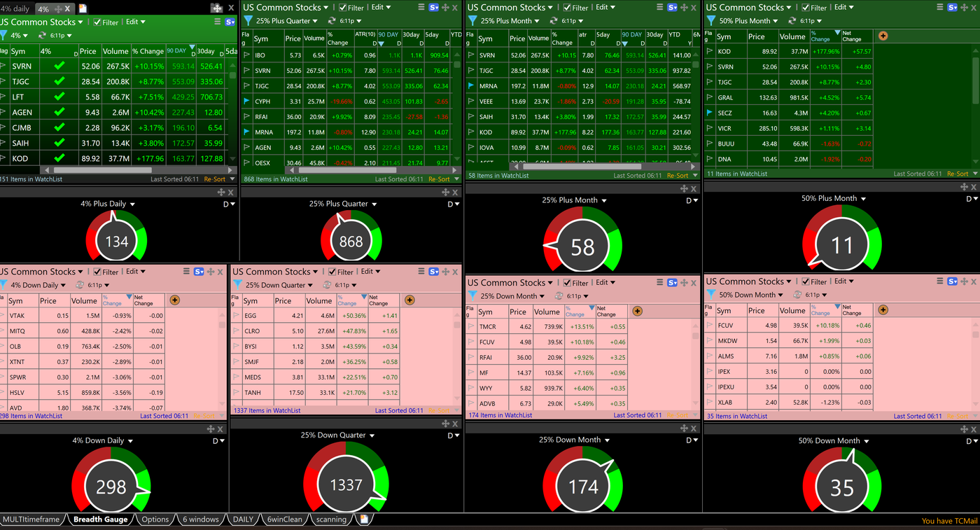
Task: Open hamburger menu in 4% Down Daily watchlist
Action: (187, 272)
